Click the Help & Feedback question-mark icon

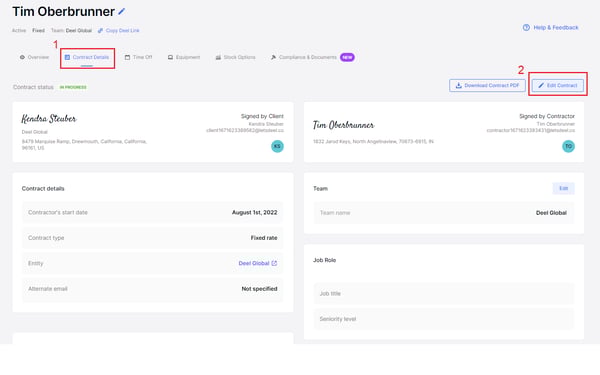[x=526, y=28]
